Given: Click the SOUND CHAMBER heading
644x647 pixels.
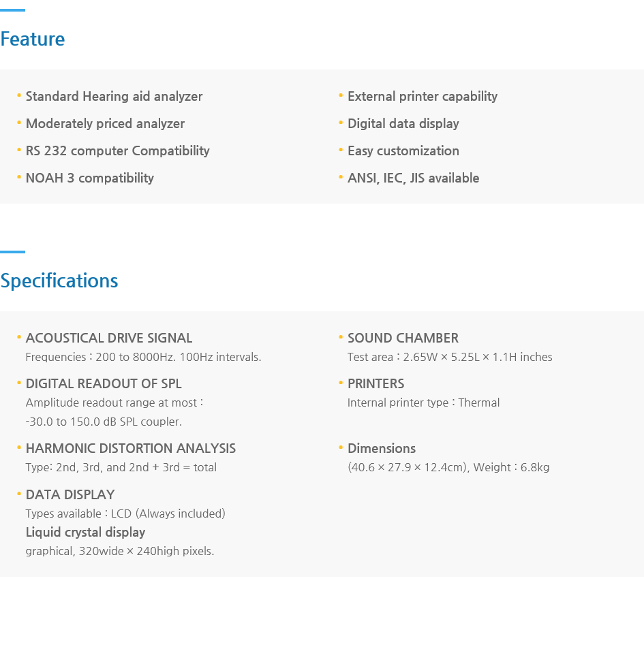Looking at the screenshot, I should coord(403,338).
